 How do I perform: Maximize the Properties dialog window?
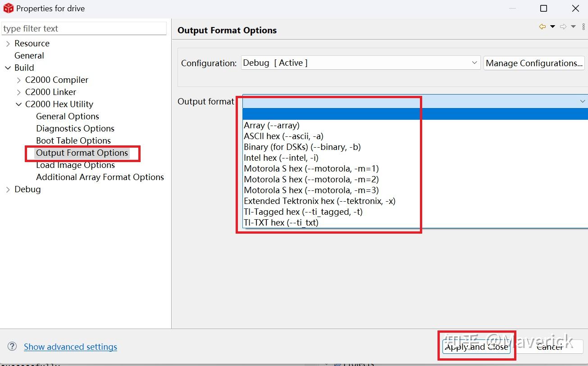click(543, 9)
